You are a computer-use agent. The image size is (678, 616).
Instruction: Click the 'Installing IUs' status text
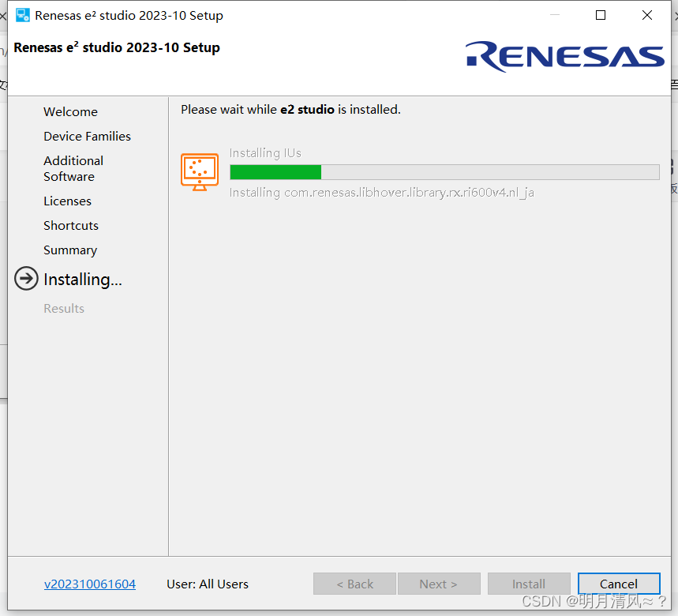265,153
